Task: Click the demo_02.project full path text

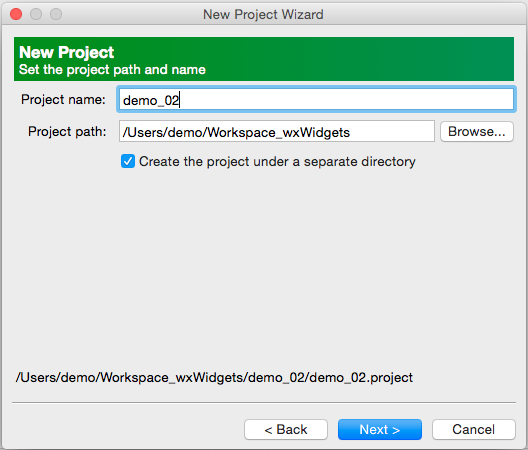Action: [214, 377]
